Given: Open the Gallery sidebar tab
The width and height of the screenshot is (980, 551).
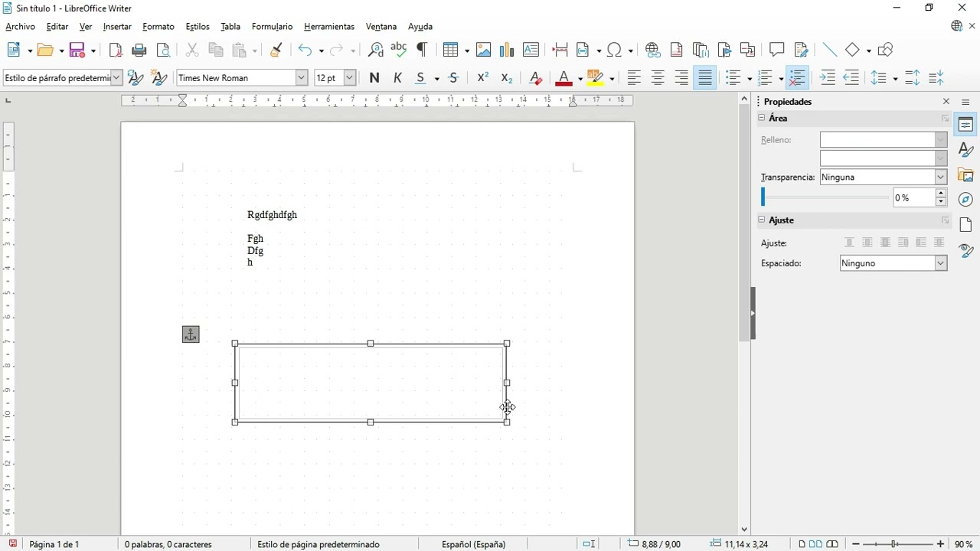Looking at the screenshot, I should pos(966,175).
